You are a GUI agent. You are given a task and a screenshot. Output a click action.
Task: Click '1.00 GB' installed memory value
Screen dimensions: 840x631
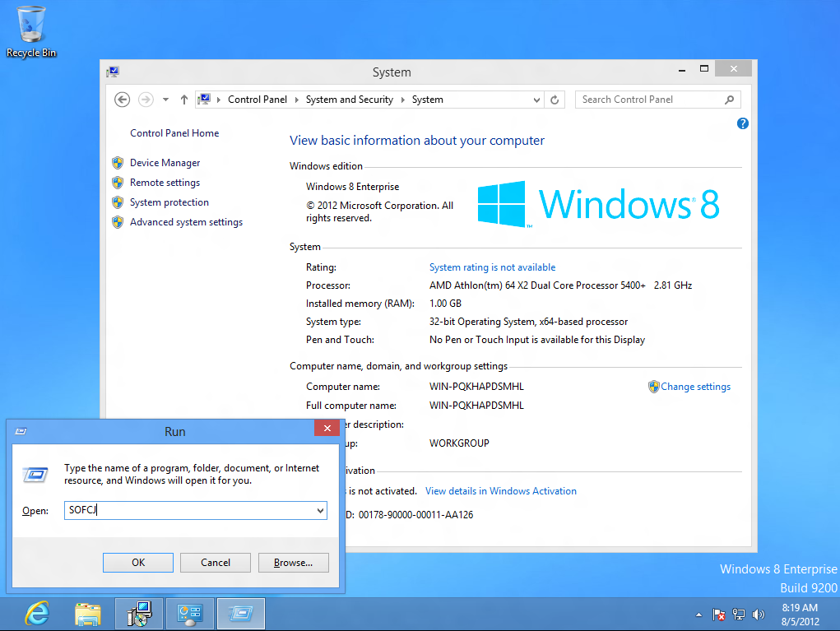(x=445, y=304)
